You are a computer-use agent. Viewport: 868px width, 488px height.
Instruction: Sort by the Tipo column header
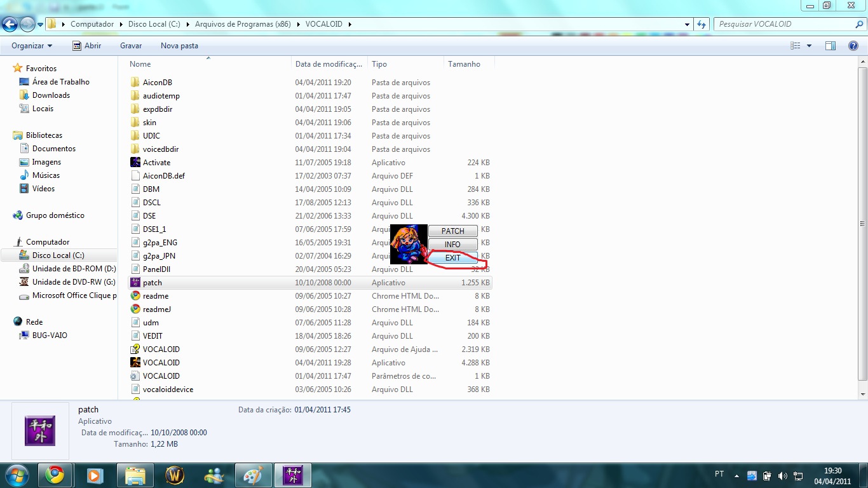pos(405,64)
